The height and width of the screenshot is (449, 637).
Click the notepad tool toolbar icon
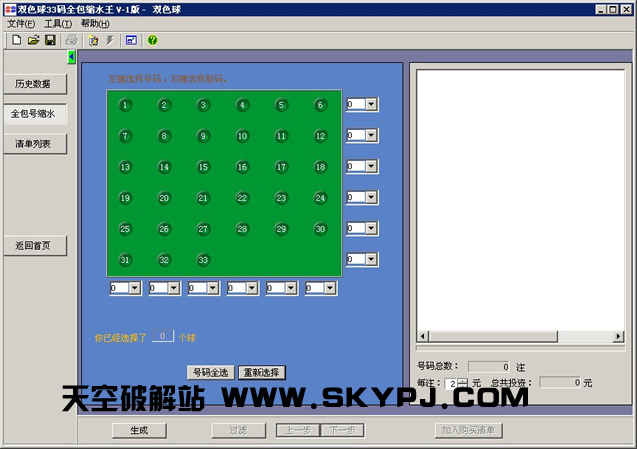tap(93, 40)
